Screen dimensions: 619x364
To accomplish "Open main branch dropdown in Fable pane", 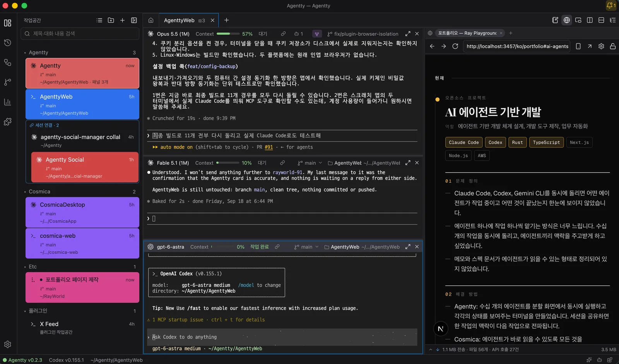I will (x=310, y=163).
